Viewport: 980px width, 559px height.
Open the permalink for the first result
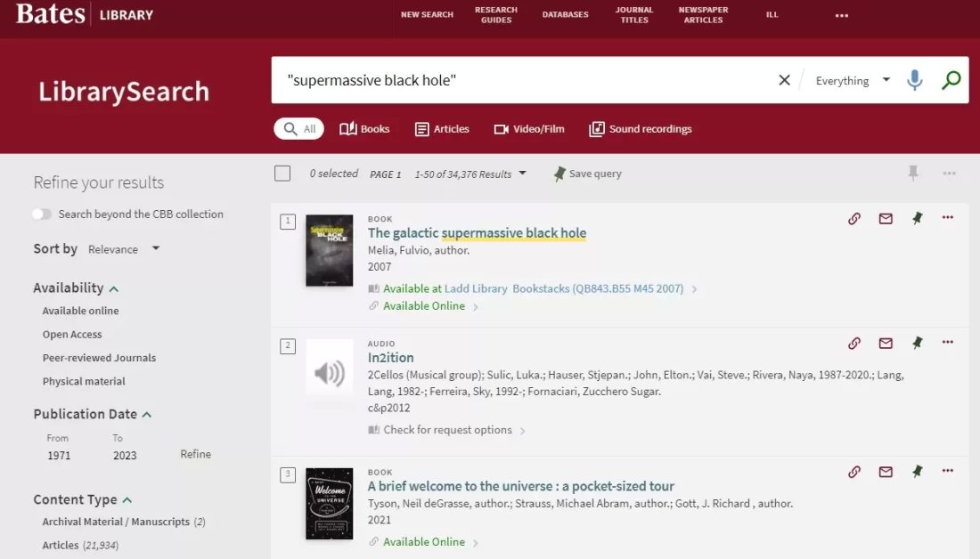pyautogui.click(x=854, y=218)
